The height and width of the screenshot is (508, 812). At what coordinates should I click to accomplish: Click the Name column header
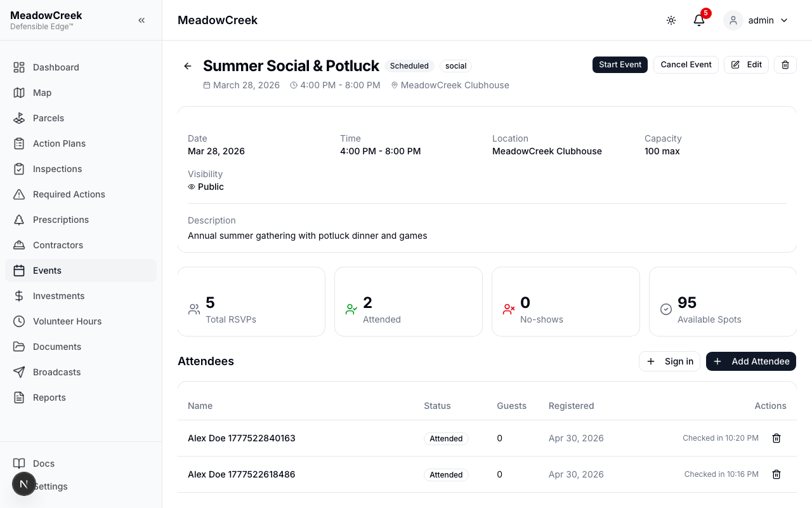coord(200,406)
